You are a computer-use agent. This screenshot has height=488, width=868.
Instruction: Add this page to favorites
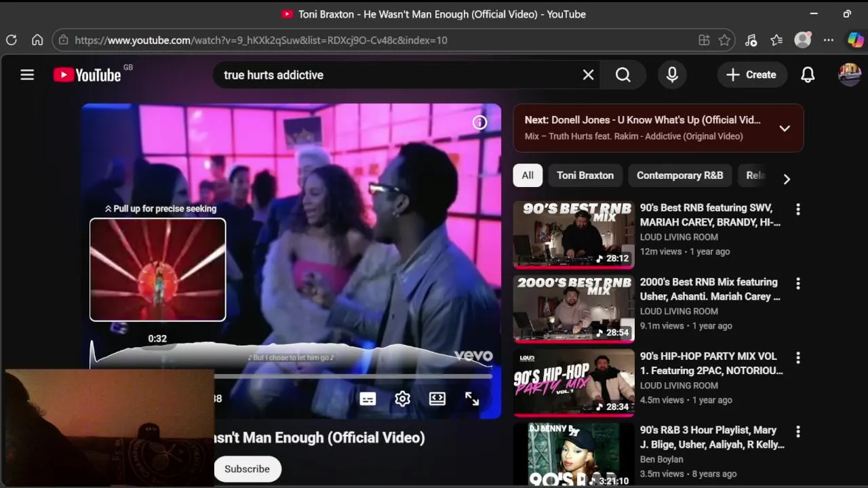(724, 40)
